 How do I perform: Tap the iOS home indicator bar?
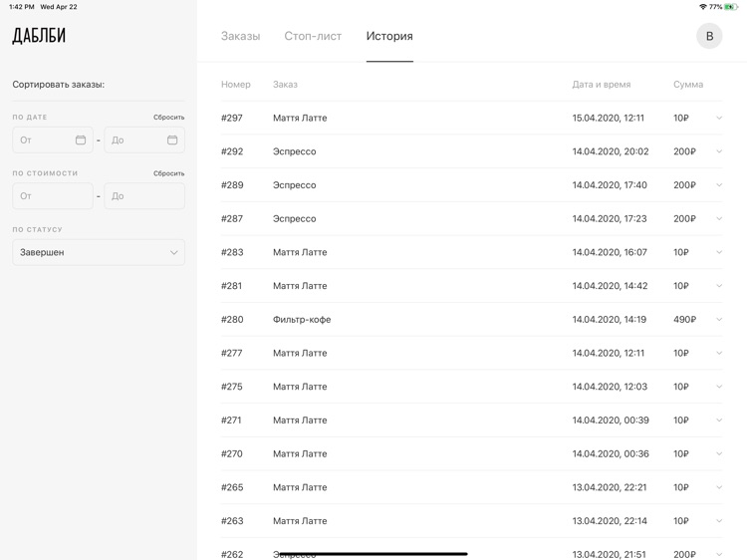click(373, 554)
